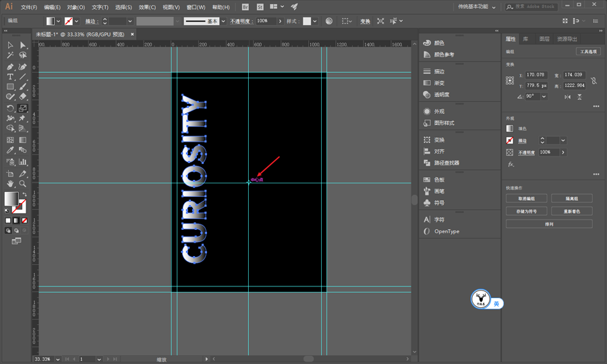Toggle the constrain width and height link
The width and height of the screenshot is (607, 364).
[x=594, y=80]
